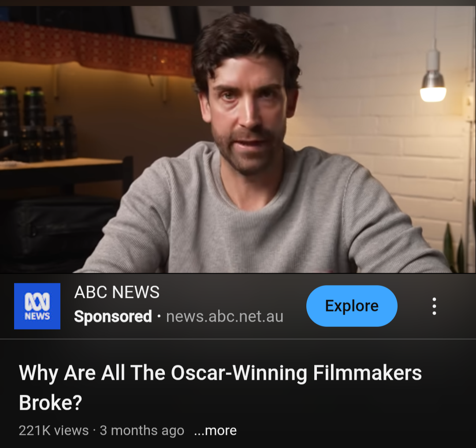Tap the NEWS text inside the logo
This screenshot has height=448, width=476.
pos(37,316)
